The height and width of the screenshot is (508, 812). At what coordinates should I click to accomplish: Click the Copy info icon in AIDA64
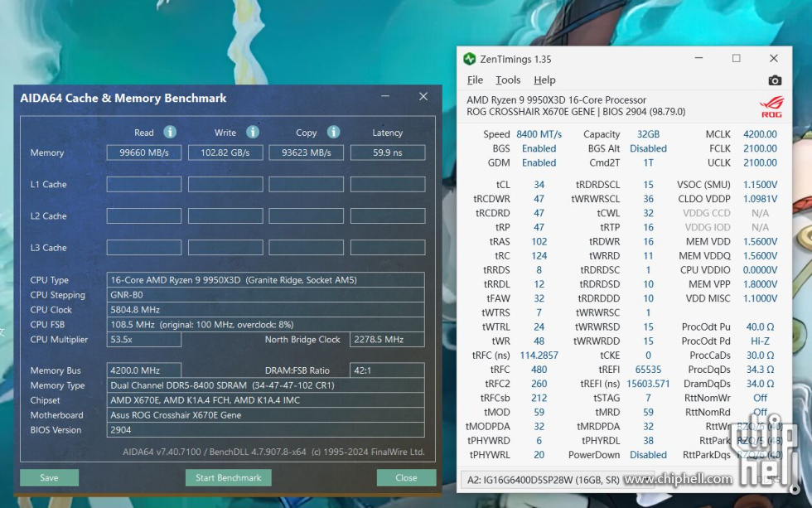coord(333,132)
